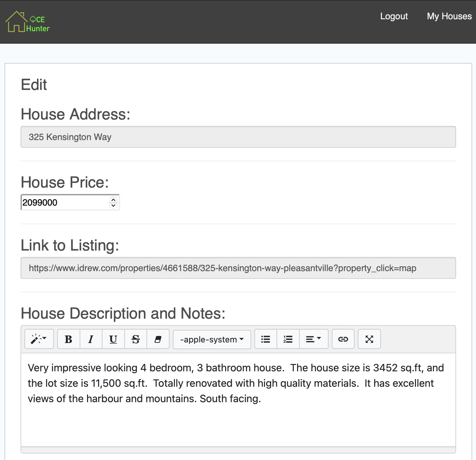Apply italic formatting to text
The width and height of the screenshot is (476, 460).
tap(91, 339)
